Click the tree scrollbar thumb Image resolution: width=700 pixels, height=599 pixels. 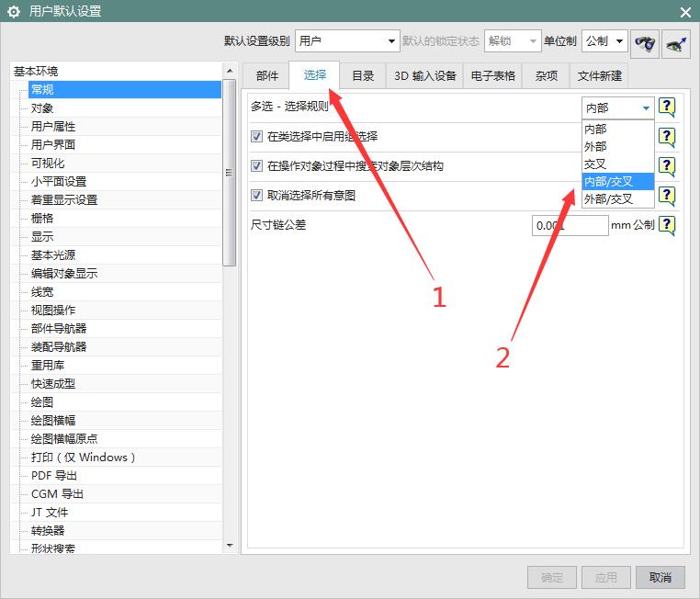point(230,173)
